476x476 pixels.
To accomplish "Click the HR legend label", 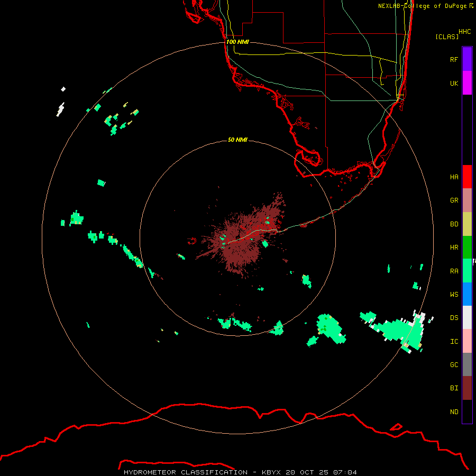I will (454, 248).
